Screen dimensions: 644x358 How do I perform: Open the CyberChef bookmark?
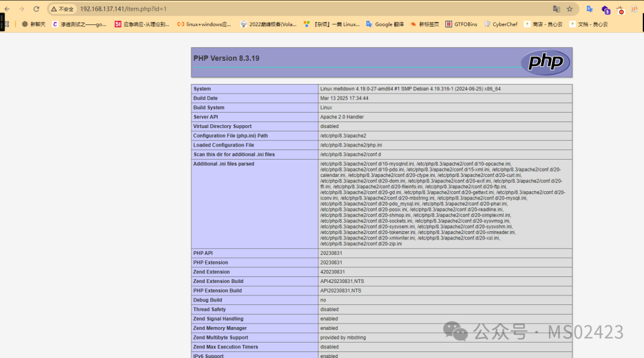pos(501,24)
